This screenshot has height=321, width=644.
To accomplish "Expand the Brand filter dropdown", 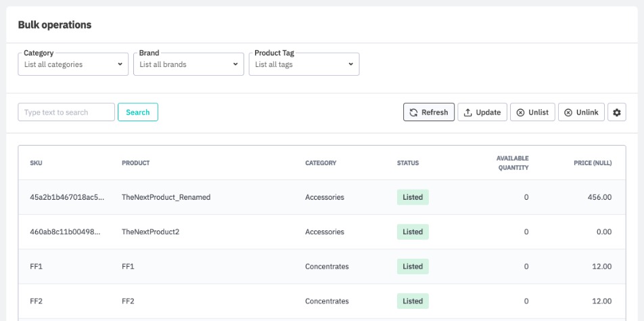I will tap(188, 64).
